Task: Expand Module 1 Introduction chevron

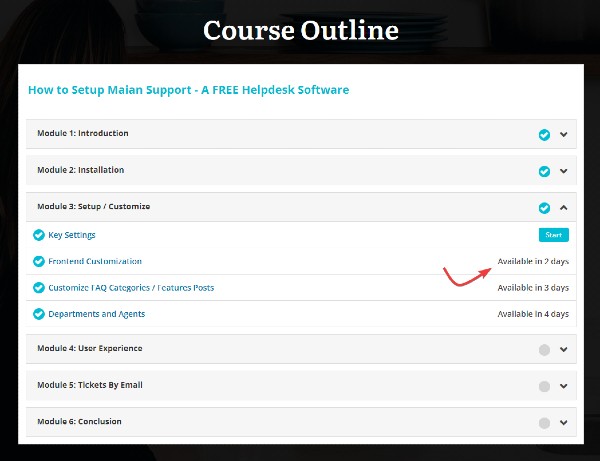Action: (x=564, y=134)
